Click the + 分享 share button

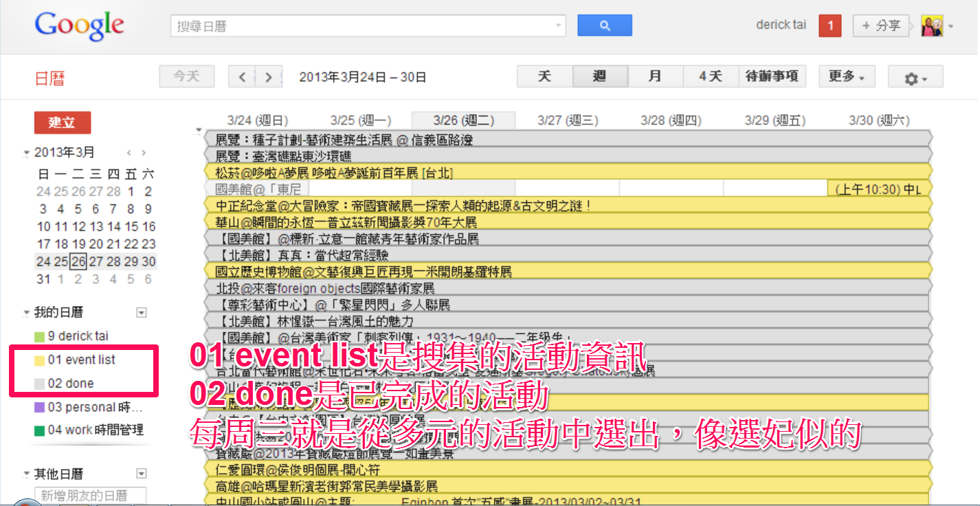pos(881,26)
